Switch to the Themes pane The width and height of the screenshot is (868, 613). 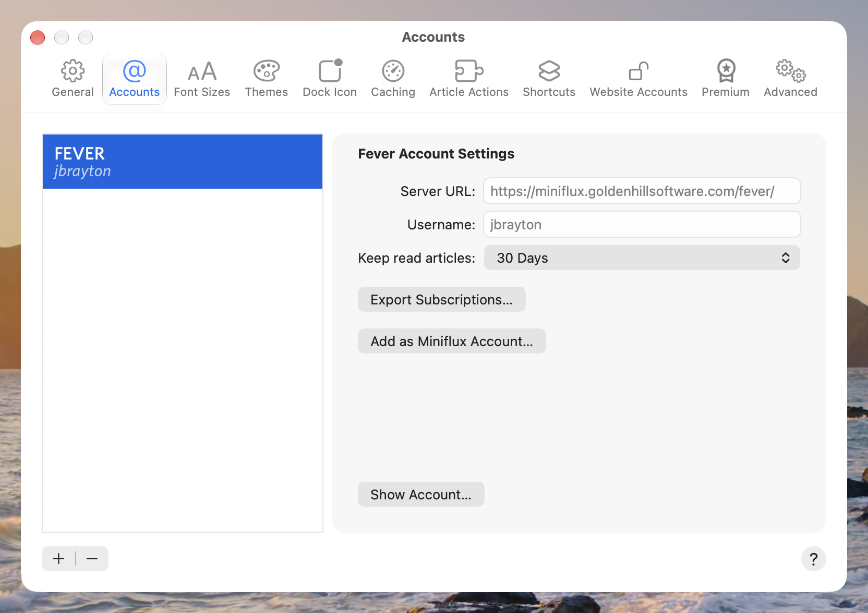[x=267, y=79]
